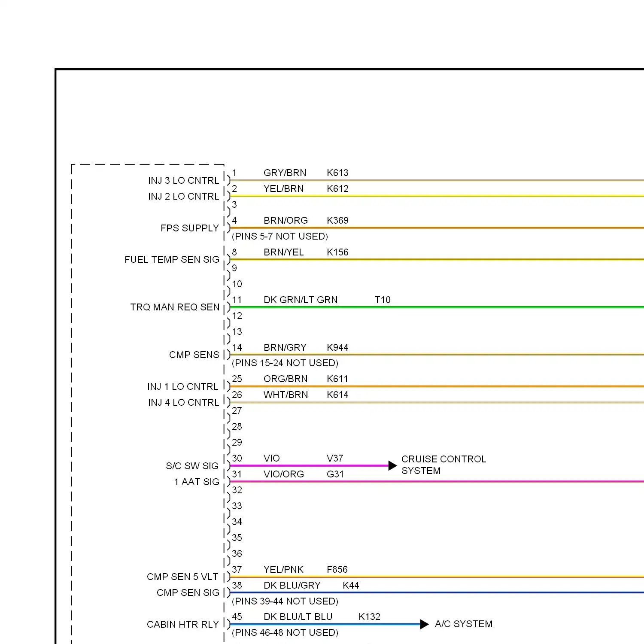Viewport: 644px width, 644px height.
Task: Select the FUEL TEMP SEN SIG label
Action: pos(172,259)
